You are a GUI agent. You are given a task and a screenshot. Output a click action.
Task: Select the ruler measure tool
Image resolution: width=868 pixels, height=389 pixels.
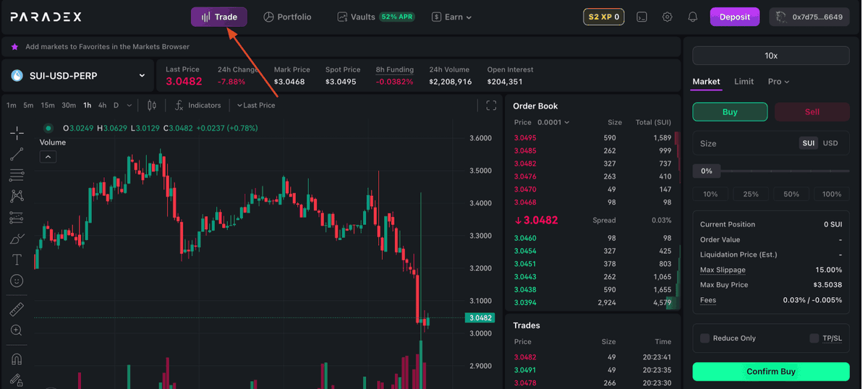17,309
